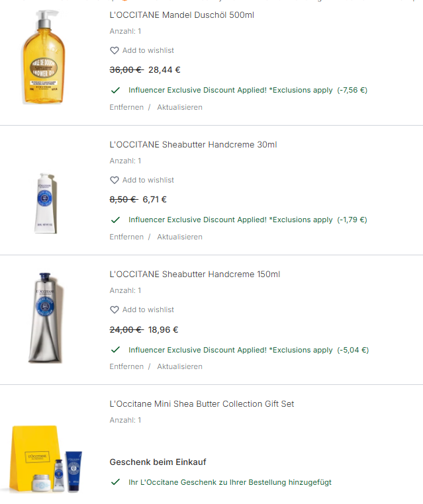
Task: Open Mandel Duschöl 500ml product image
Action: point(44,58)
